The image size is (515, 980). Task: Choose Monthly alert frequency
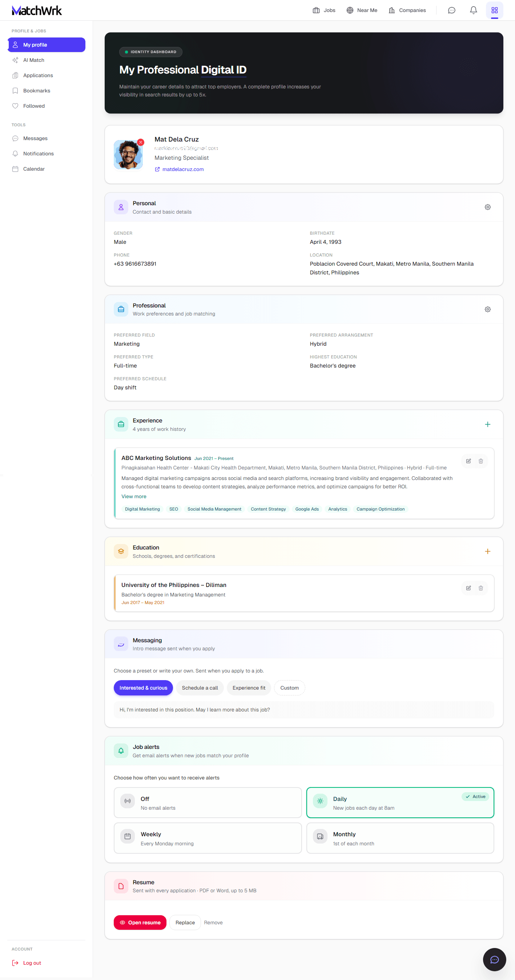pyautogui.click(x=400, y=838)
